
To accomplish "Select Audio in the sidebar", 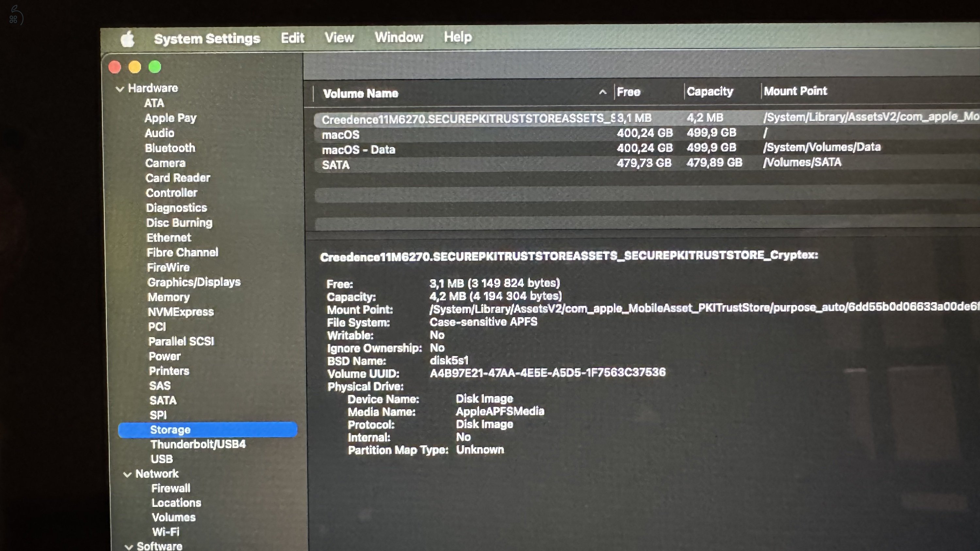I will [x=159, y=133].
